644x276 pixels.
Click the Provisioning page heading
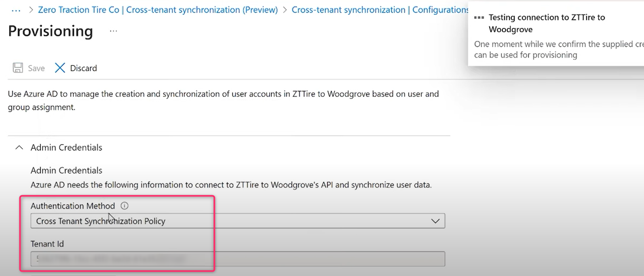coord(50,31)
